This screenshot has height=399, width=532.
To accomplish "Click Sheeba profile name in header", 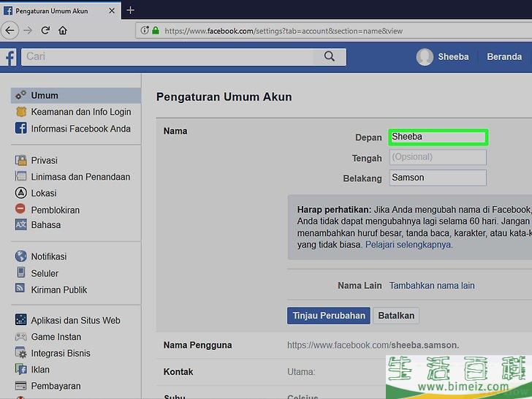I will 453,57.
